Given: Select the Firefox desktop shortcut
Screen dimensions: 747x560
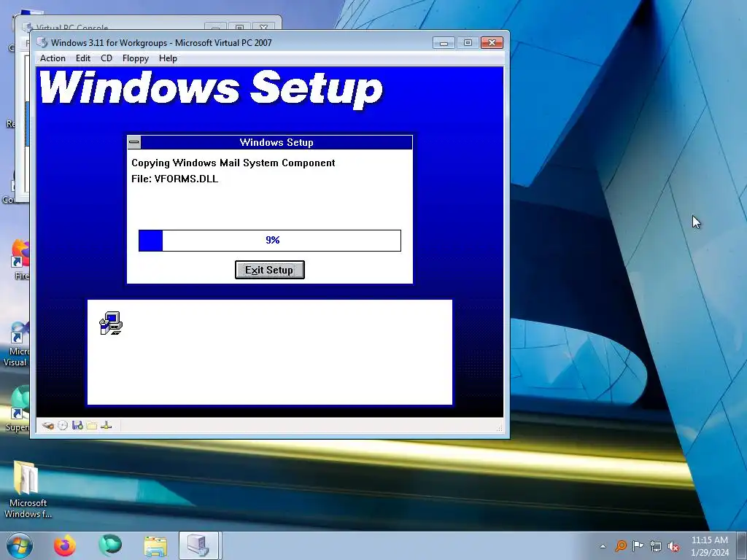Looking at the screenshot, I should point(21,260).
